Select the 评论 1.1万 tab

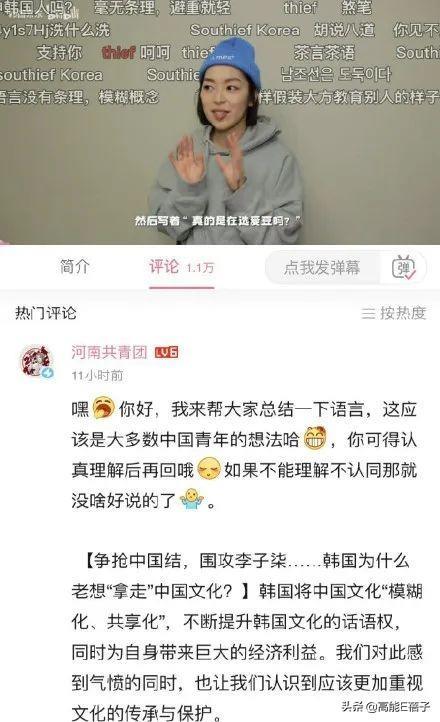(x=182, y=267)
